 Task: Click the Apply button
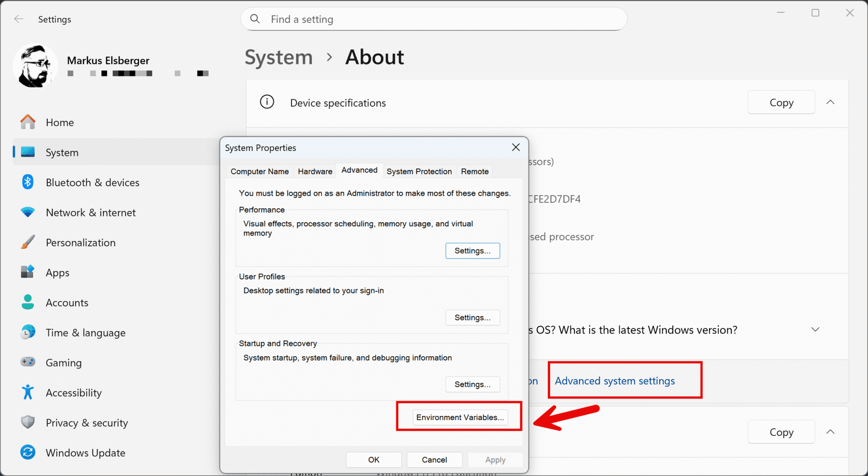495,460
